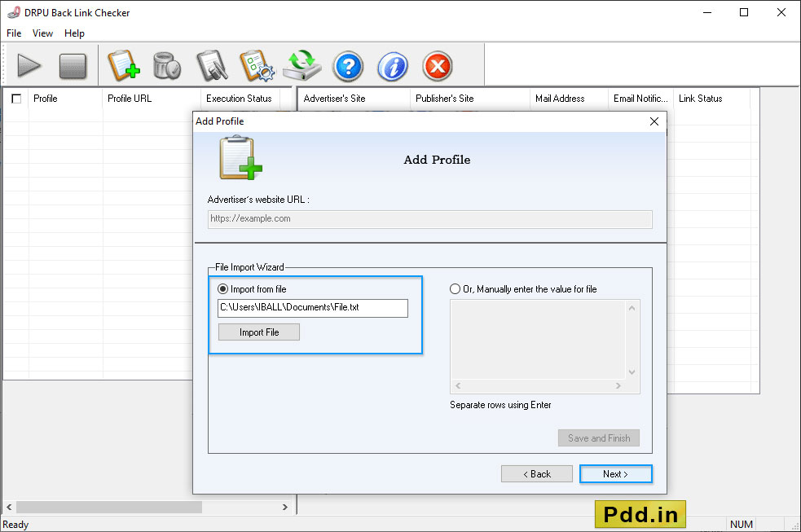Click the Next button
This screenshot has height=532, width=801.
615,474
